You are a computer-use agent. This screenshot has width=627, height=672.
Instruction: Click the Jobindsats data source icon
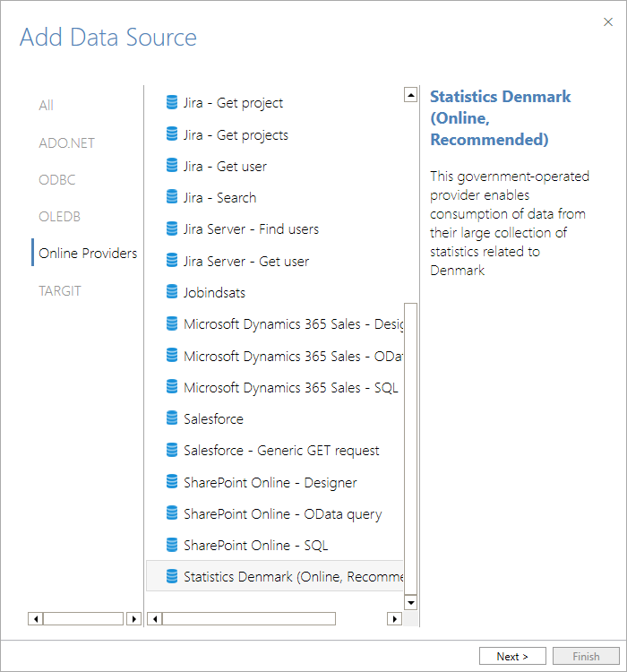click(x=171, y=292)
